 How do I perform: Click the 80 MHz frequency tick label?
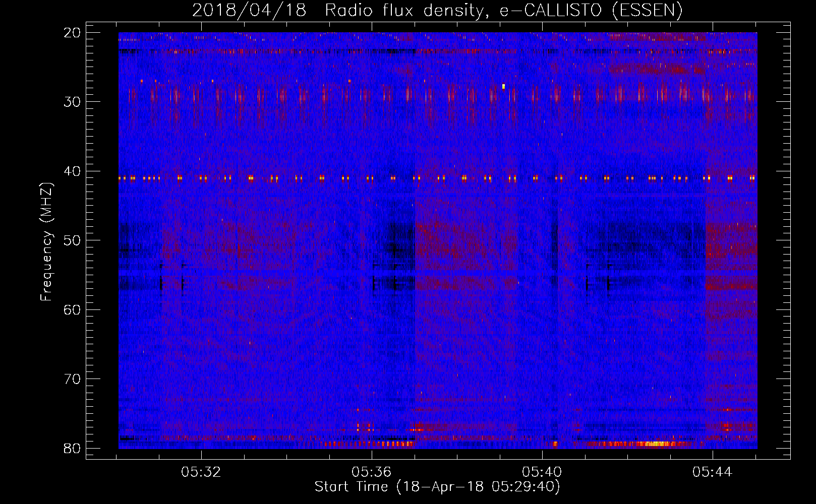coord(73,448)
